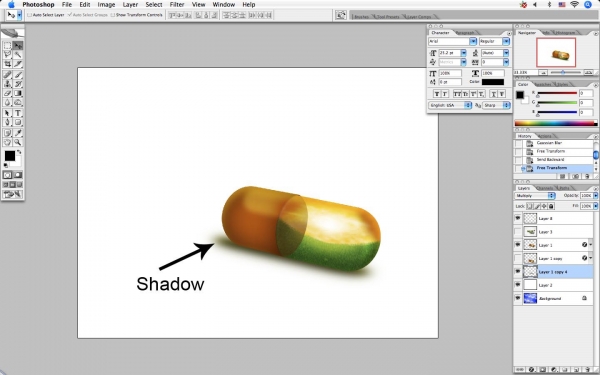600x375 pixels.
Task: Click Jump to ImageReady button
Action: tap(13, 194)
